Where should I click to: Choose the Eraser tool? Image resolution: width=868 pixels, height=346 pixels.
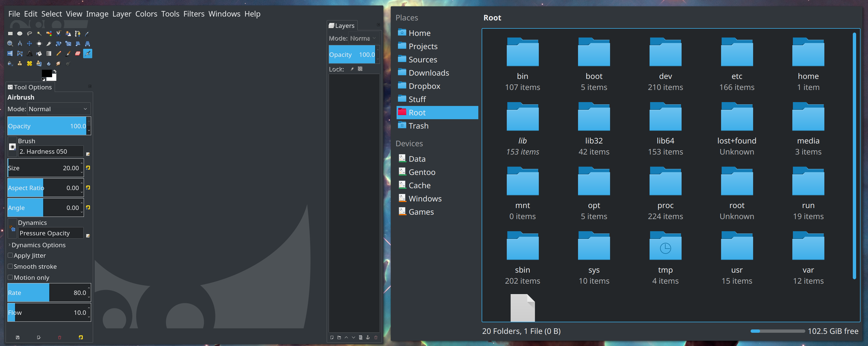click(78, 54)
